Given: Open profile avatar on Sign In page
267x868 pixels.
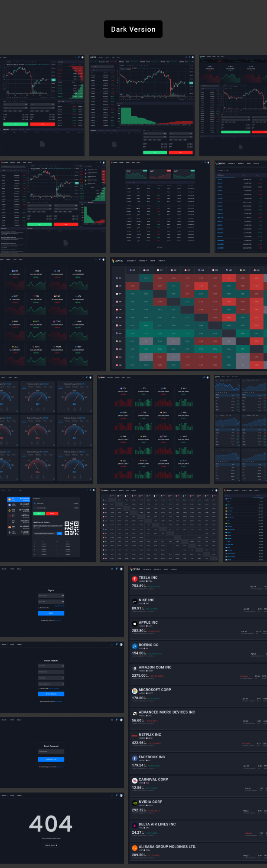Looking at the screenshot, I should [x=121, y=569].
